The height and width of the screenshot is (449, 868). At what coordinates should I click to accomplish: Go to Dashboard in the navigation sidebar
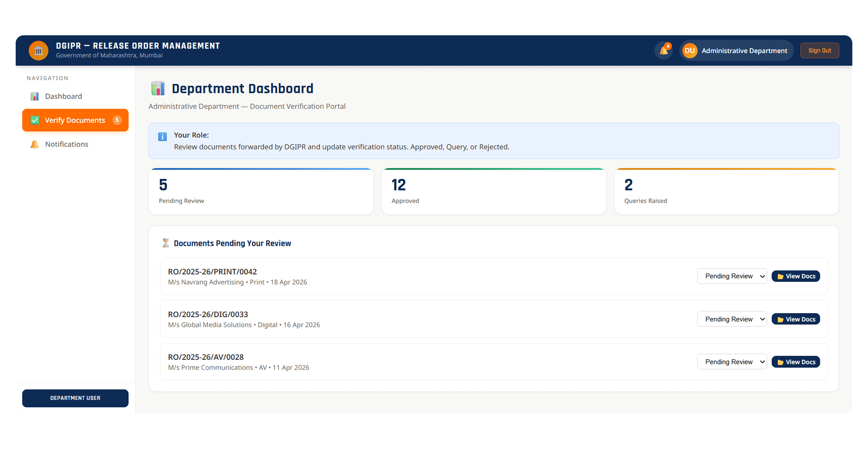[75, 96]
